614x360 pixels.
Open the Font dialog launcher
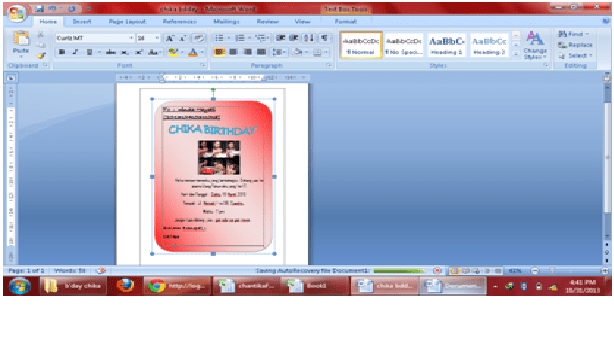click(202, 65)
